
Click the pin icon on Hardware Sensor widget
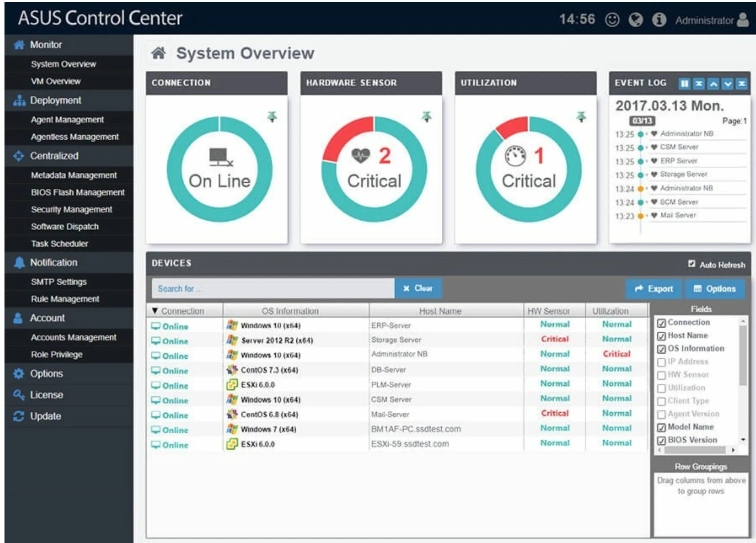427,116
